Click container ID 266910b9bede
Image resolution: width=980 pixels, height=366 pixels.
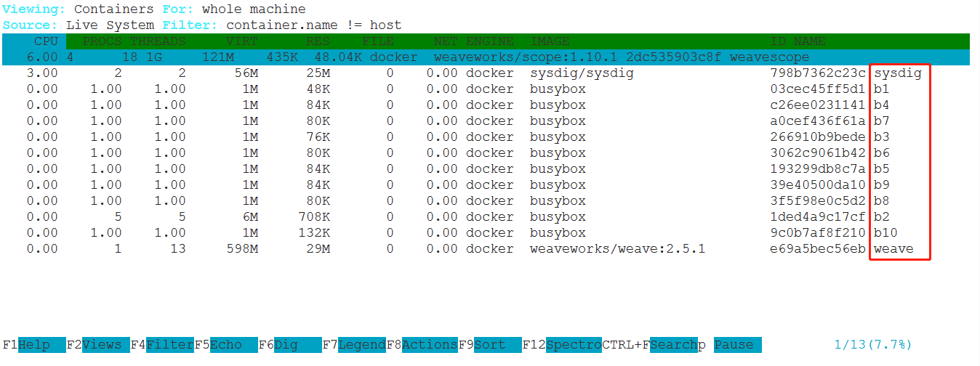click(818, 137)
